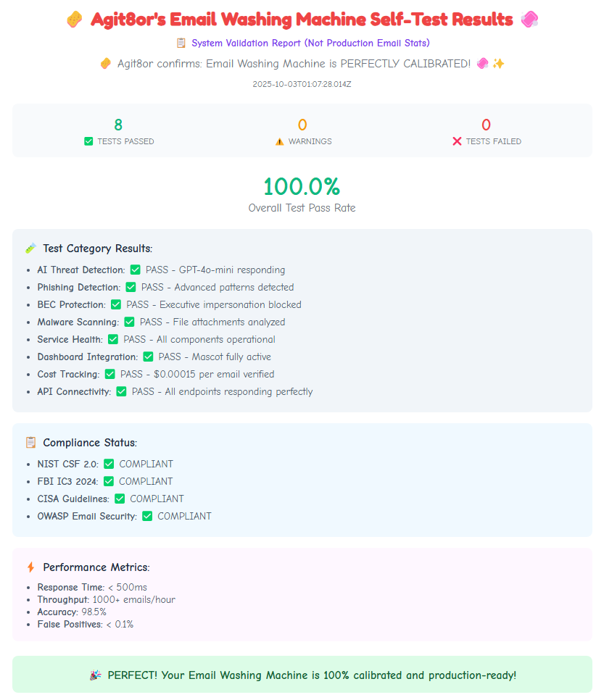Click the test tube icon by Test Category Results
The image size is (604, 700).
click(x=30, y=249)
